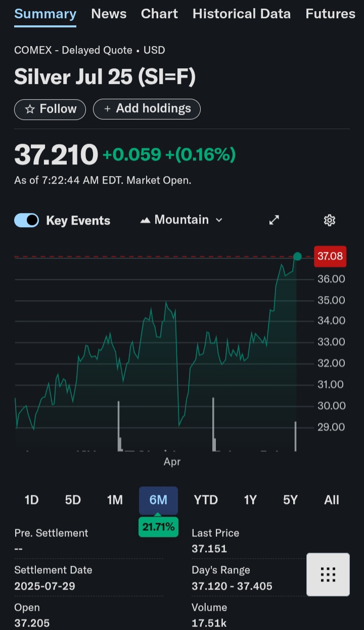364x630 pixels.
Task: Click the Silver Jul 25 (SI=F) title
Action: pyautogui.click(x=105, y=77)
